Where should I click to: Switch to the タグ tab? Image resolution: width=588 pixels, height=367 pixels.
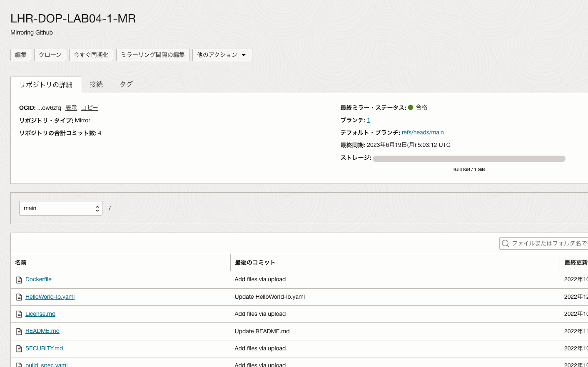pos(126,84)
